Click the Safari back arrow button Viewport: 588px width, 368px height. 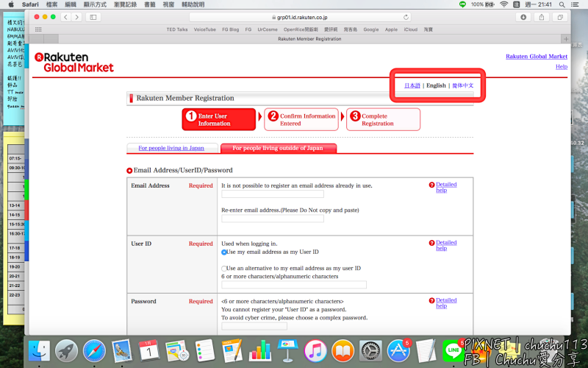point(65,17)
